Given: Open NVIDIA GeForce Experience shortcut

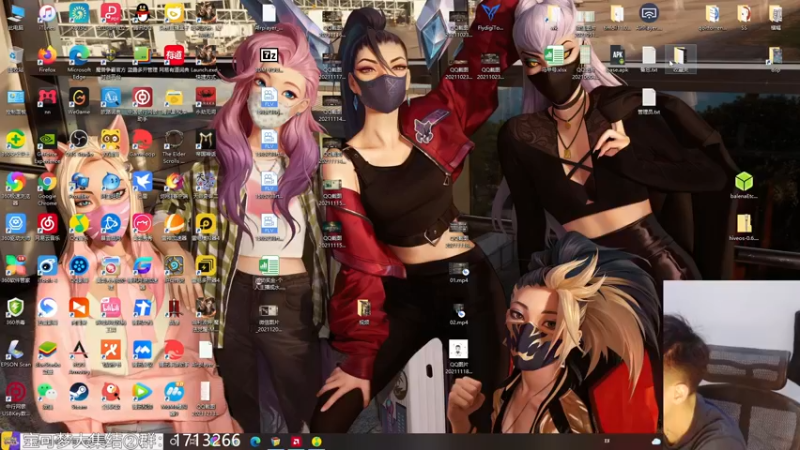Looking at the screenshot, I should coord(47,139).
